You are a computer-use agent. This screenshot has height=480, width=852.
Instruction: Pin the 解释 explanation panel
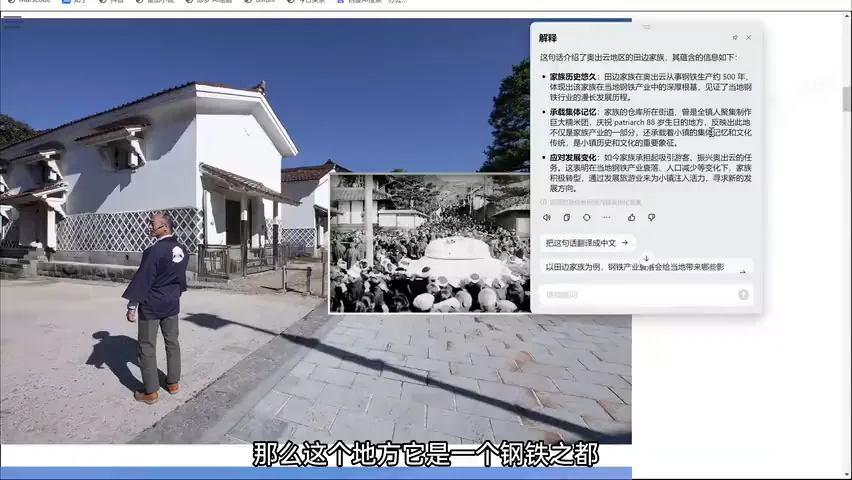pos(735,38)
